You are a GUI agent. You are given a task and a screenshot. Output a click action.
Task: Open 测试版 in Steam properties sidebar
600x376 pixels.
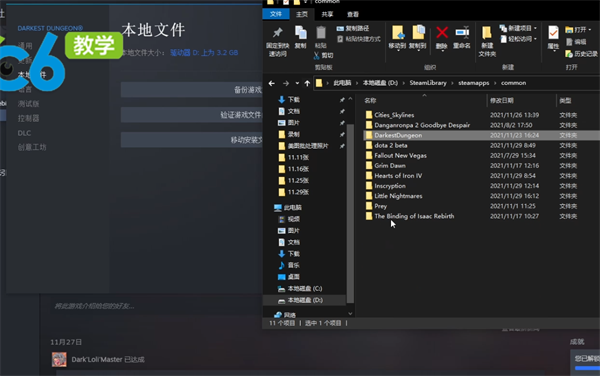28,104
